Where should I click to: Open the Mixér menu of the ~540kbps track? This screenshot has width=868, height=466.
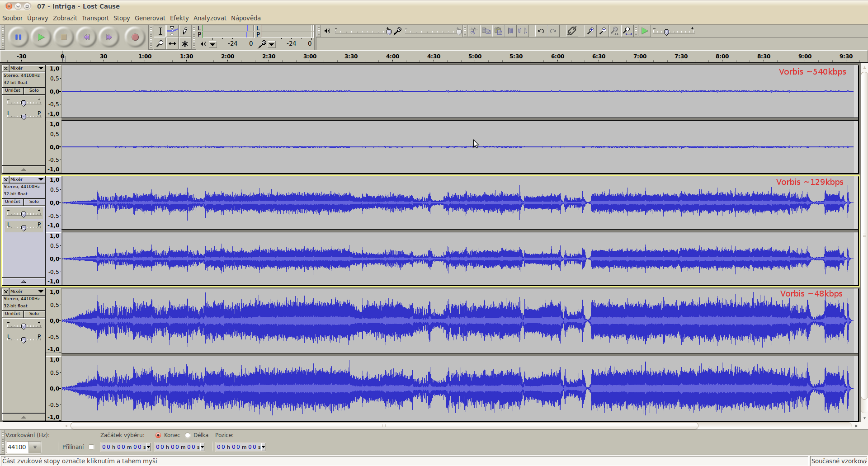coord(27,68)
